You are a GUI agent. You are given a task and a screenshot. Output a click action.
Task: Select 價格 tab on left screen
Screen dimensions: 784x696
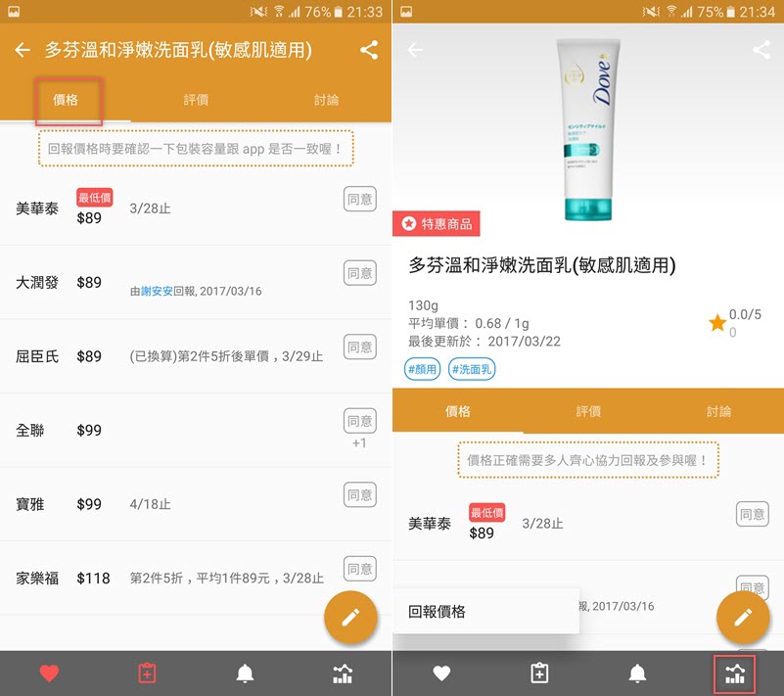66,100
